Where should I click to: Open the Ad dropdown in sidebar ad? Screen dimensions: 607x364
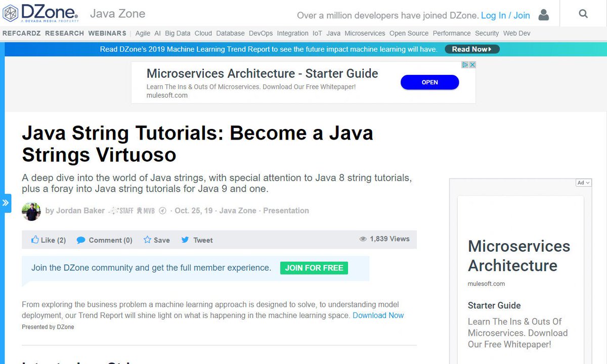click(x=583, y=183)
